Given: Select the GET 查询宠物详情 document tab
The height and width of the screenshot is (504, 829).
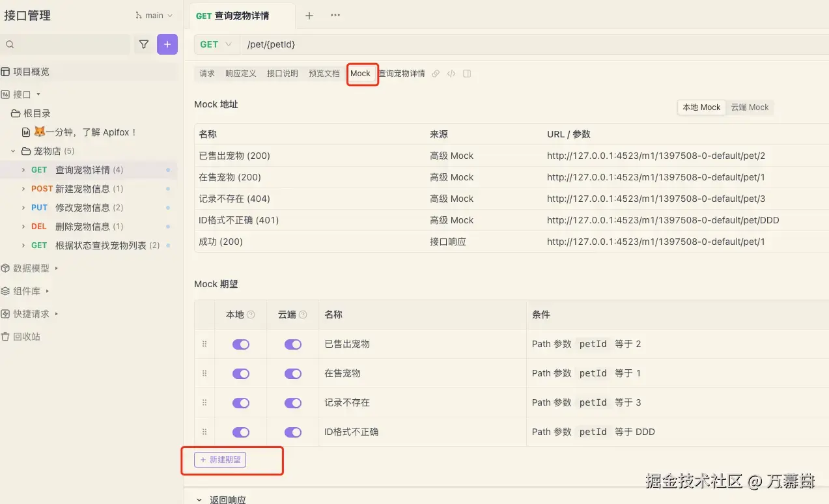Looking at the screenshot, I should (x=242, y=16).
